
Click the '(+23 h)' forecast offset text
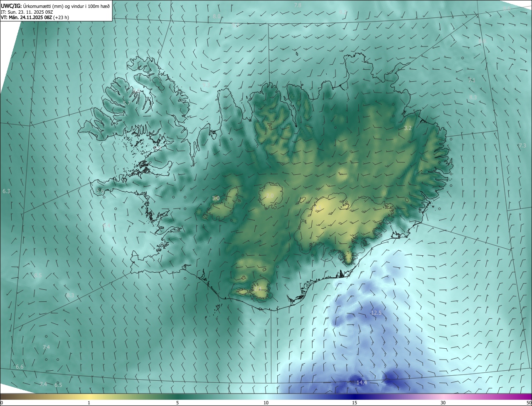point(61,17)
